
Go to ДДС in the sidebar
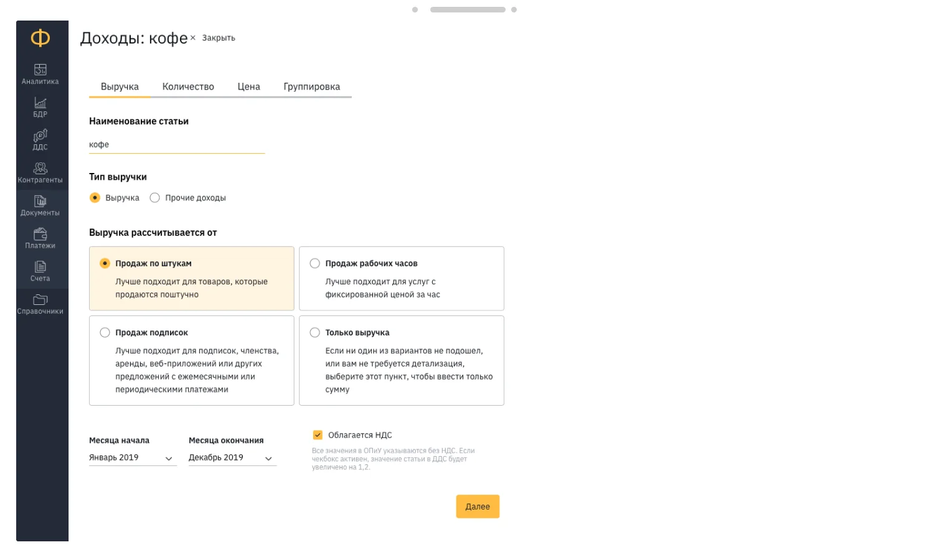coord(40,139)
